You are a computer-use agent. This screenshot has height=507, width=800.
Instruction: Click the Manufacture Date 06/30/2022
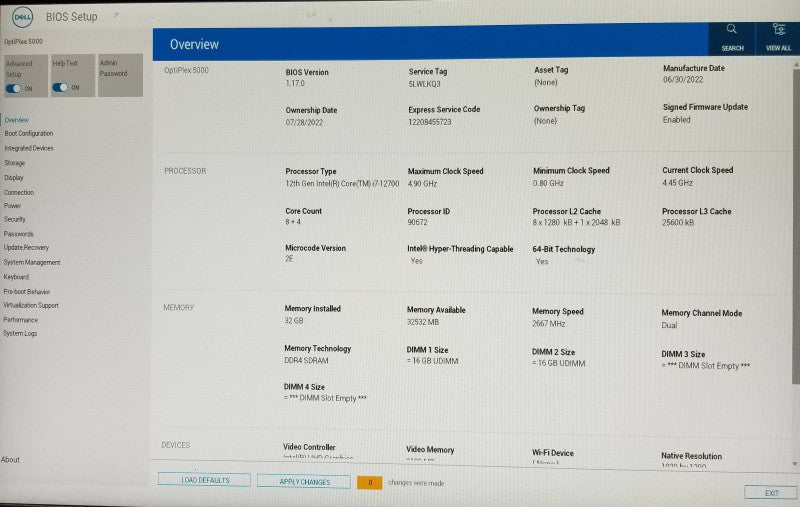click(x=683, y=80)
